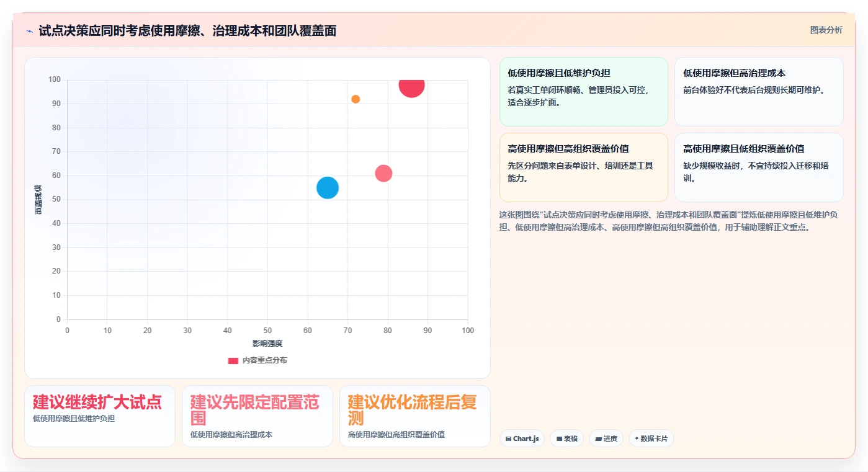The width and height of the screenshot is (868, 472).
Task: Click the vertical y-axis title
Action: tap(38, 200)
